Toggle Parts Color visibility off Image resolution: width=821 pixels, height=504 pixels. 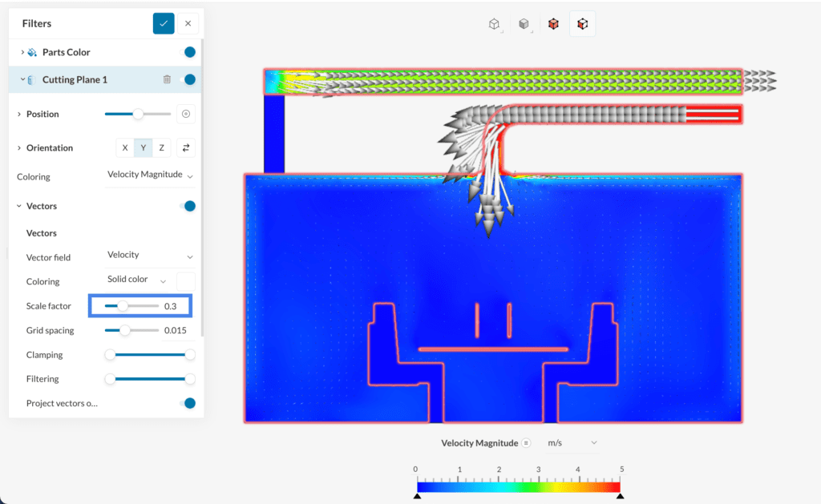190,52
